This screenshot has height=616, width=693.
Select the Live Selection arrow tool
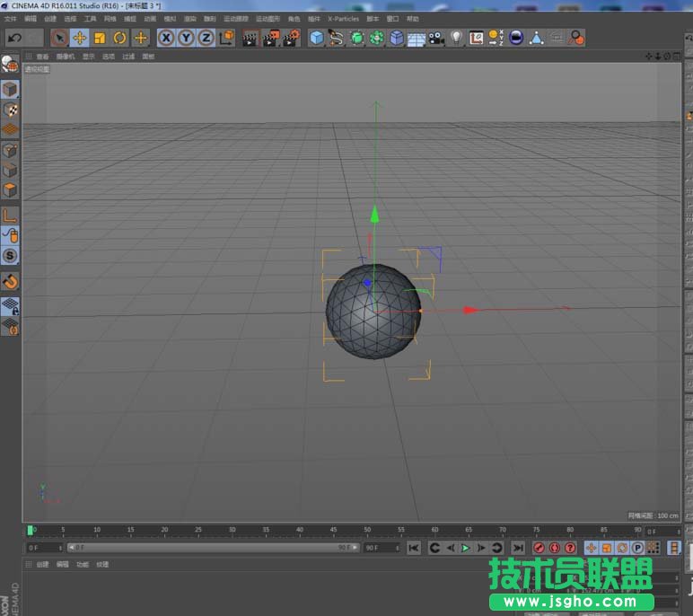pyautogui.click(x=59, y=38)
